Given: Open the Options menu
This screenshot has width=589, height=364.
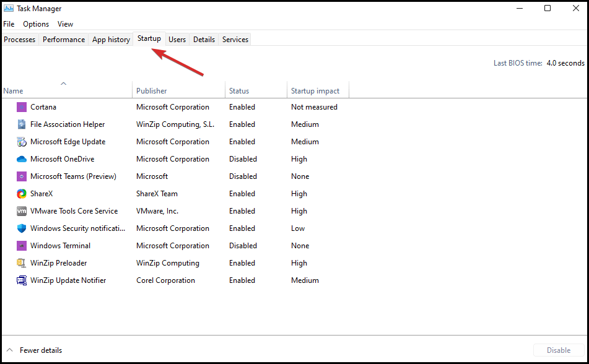Looking at the screenshot, I should (36, 24).
